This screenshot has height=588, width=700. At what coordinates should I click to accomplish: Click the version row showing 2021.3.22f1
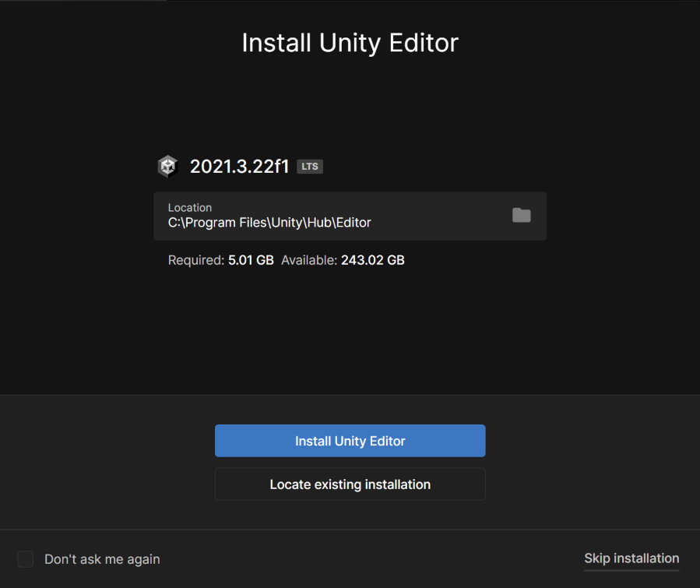pyautogui.click(x=239, y=166)
